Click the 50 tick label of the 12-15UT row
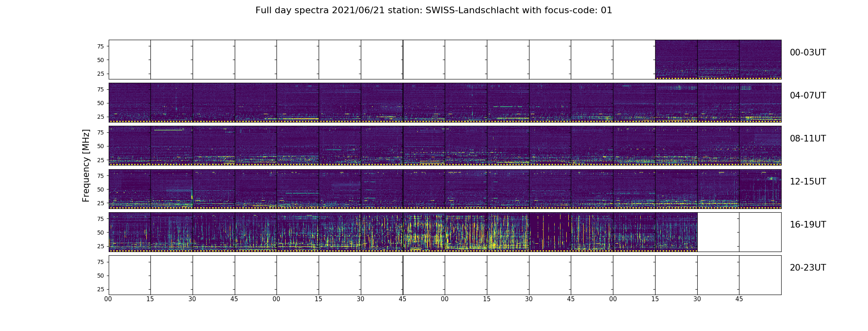 (x=100, y=189)
